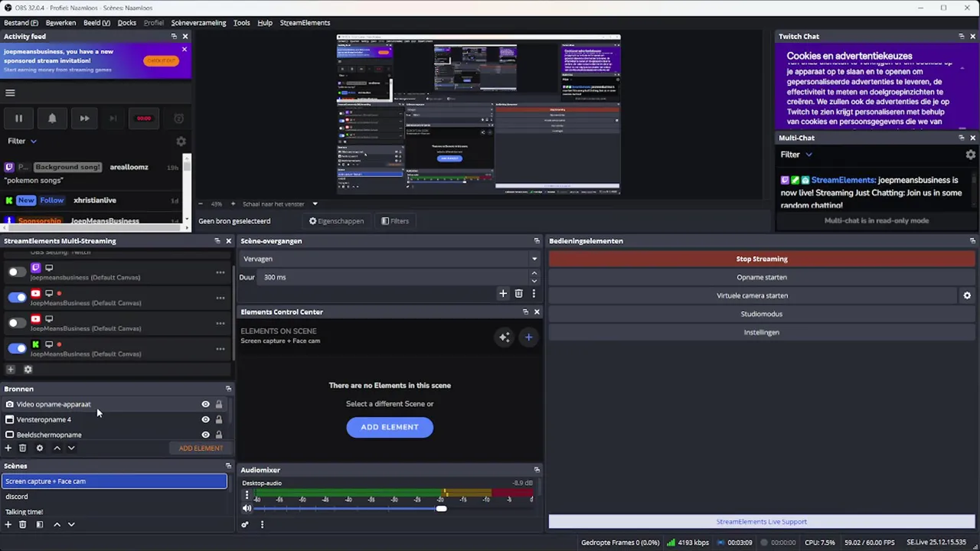Unlock the Video opname-apparaat source
Screen dimensions: 980x551
(x=219, y=404)
